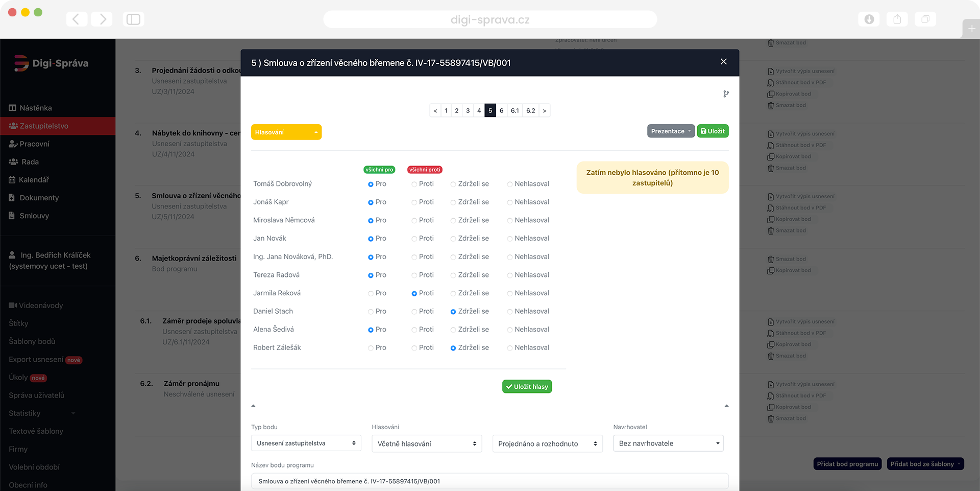Click the branch icon in the dialog corner

pyautogui.click(x=726, y=94)
